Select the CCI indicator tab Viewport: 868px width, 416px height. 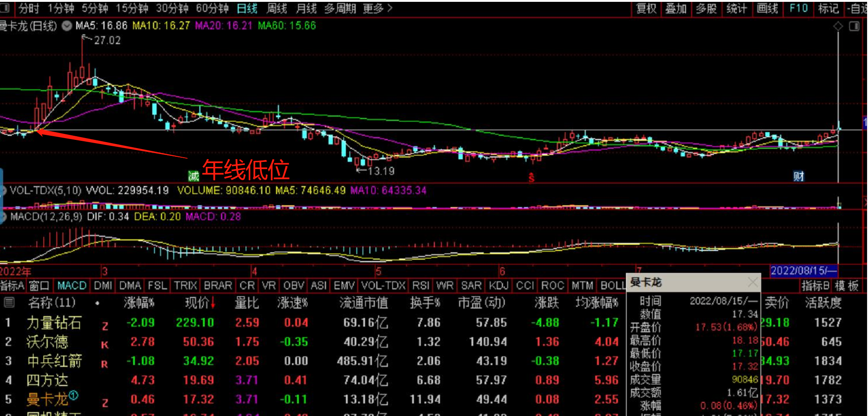coord(525,286)
